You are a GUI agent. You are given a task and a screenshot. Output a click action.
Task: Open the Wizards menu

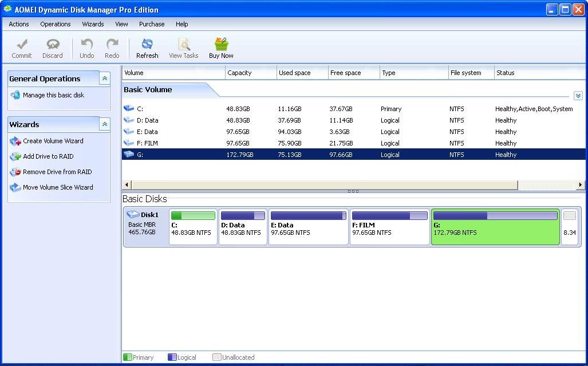point(93,24)
